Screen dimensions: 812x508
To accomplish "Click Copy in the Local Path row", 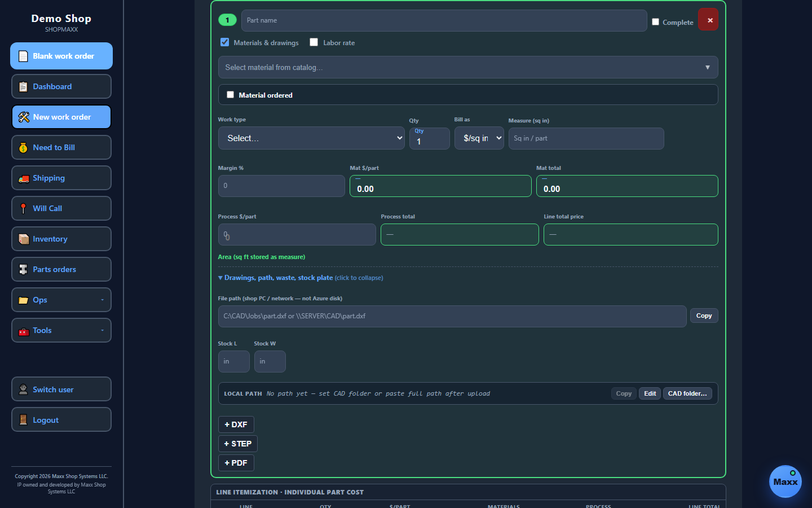I will [x=624, y=393].
